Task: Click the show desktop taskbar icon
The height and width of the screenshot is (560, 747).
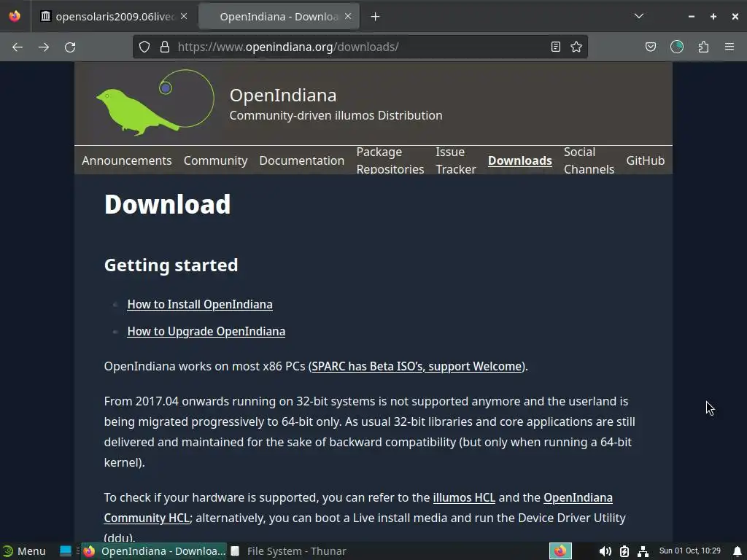Action: [65, 551]
